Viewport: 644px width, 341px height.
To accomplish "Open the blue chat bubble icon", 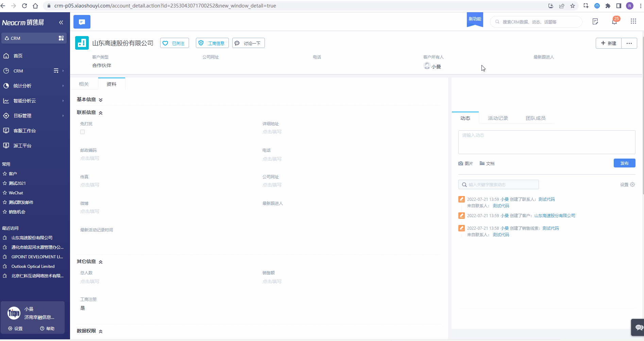I will tap(82, 21).
